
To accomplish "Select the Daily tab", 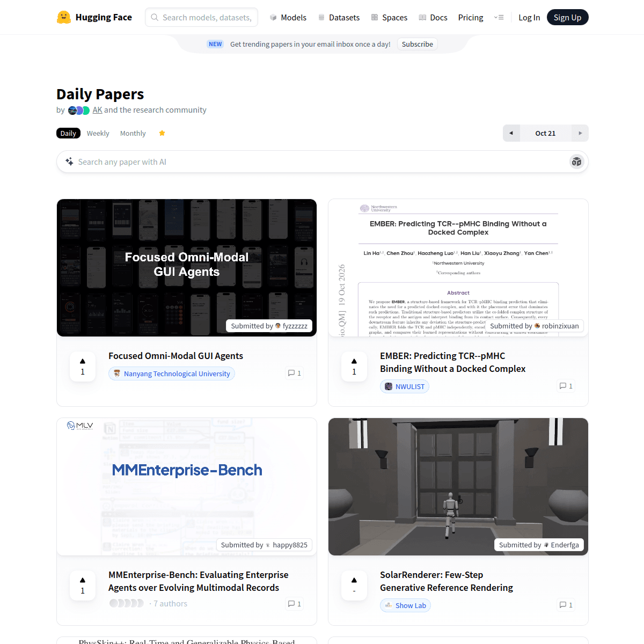I will click(x=68, y=133).
